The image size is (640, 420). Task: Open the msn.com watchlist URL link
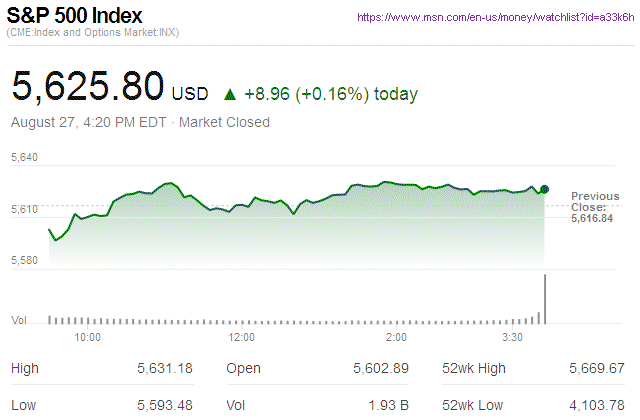pyautogui.click(x=493, y=18)
